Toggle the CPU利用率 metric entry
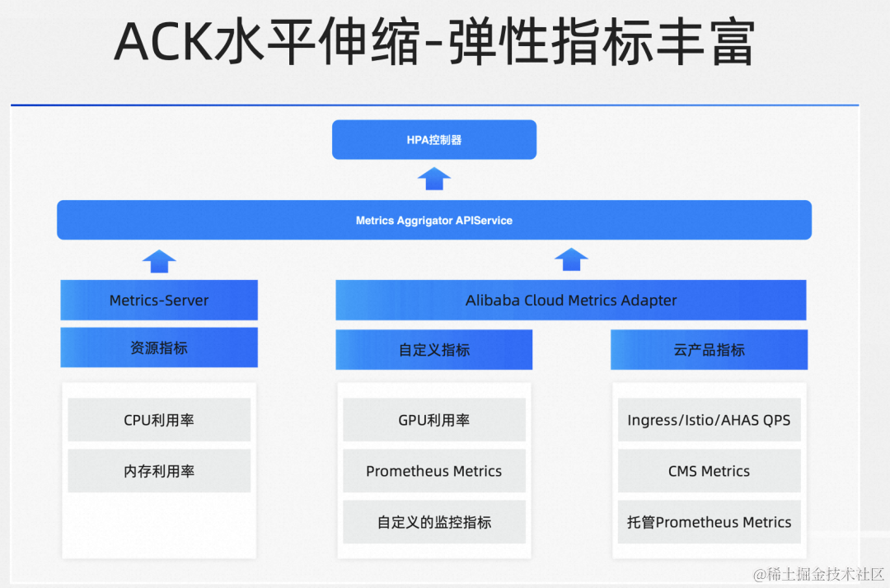Screen dimensions: 890x588 point(158,420)
